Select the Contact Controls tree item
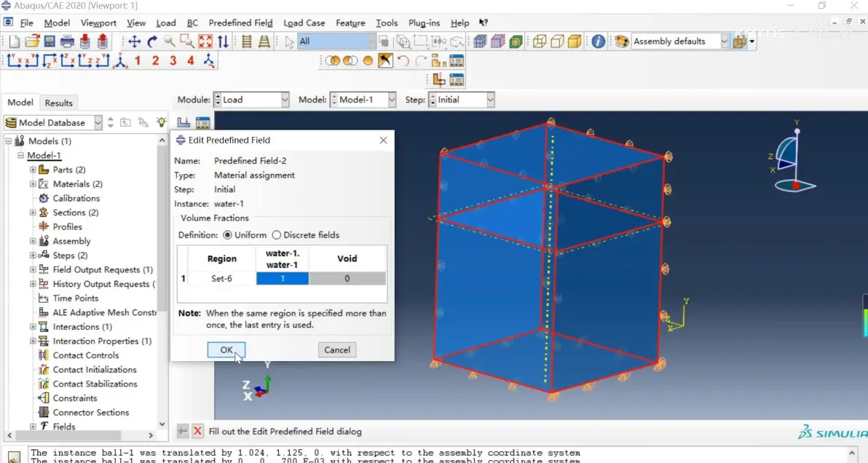This screenshot has width=868, height=463. click(x=86, y=356)
